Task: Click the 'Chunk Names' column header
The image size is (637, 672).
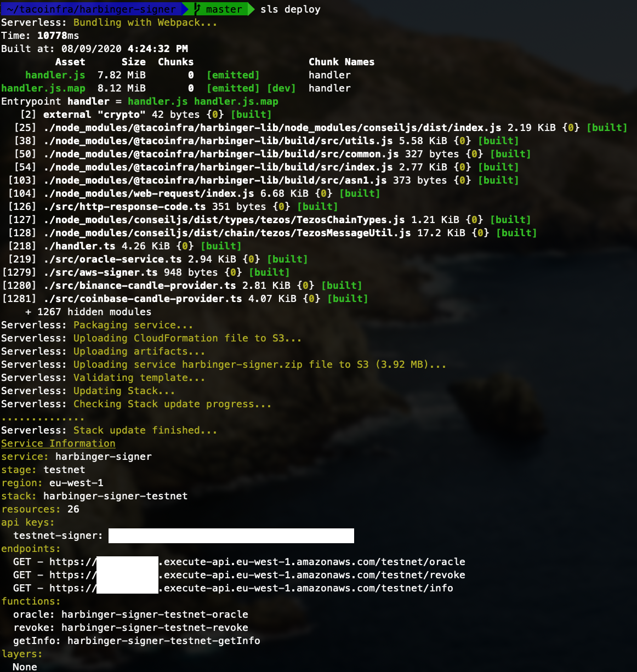Action: click(x=342, y=62)
